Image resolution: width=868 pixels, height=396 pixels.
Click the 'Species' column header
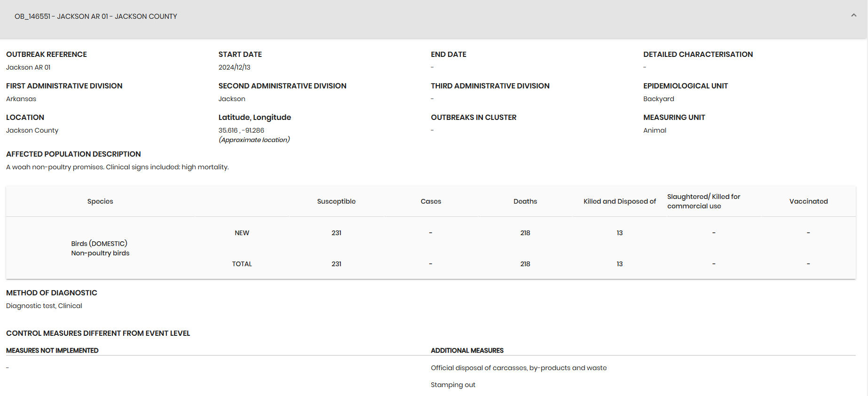[x=100, y=201]
